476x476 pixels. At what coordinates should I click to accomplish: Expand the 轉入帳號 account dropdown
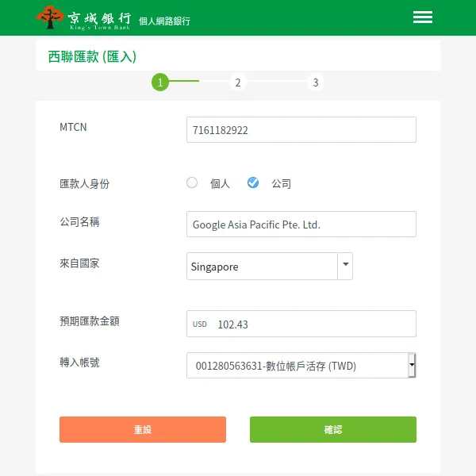tap(412, 365)
